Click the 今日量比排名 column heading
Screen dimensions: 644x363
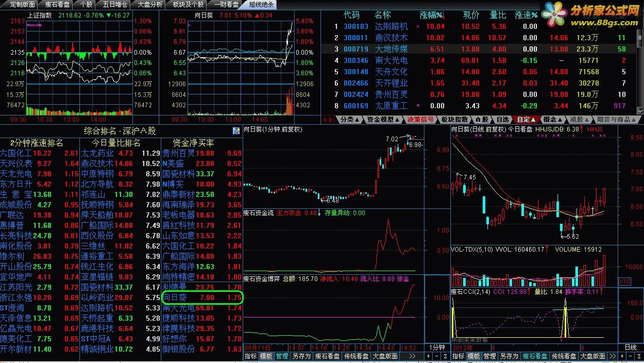point(116,143)
